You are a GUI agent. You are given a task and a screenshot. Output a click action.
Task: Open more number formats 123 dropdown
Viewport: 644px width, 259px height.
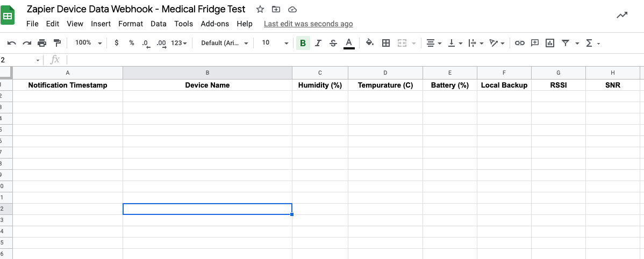pos(179,42)
